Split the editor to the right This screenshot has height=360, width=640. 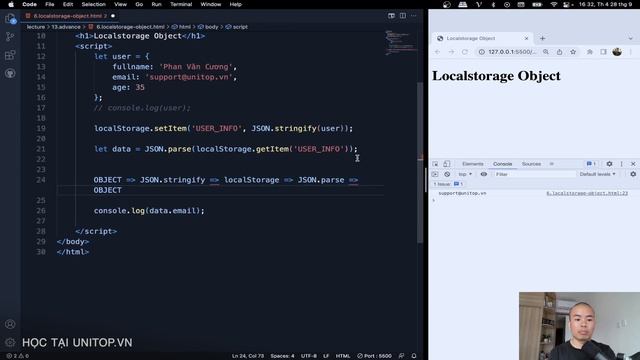403,16
